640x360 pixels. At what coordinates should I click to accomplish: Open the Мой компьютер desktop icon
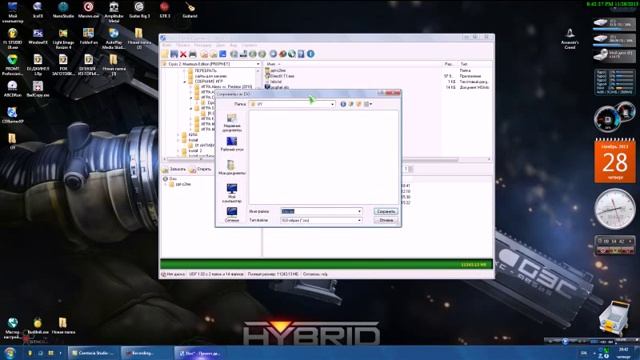(13, 12)
